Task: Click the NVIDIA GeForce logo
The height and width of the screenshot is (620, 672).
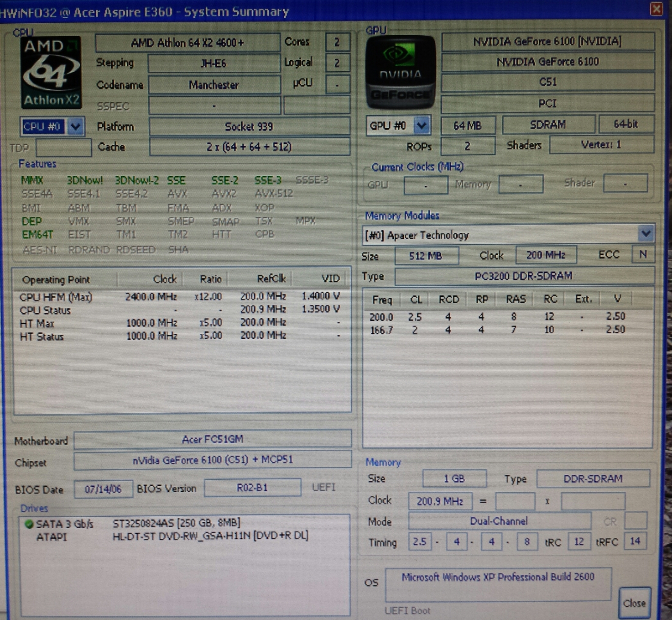Action: tap(400, 72)
